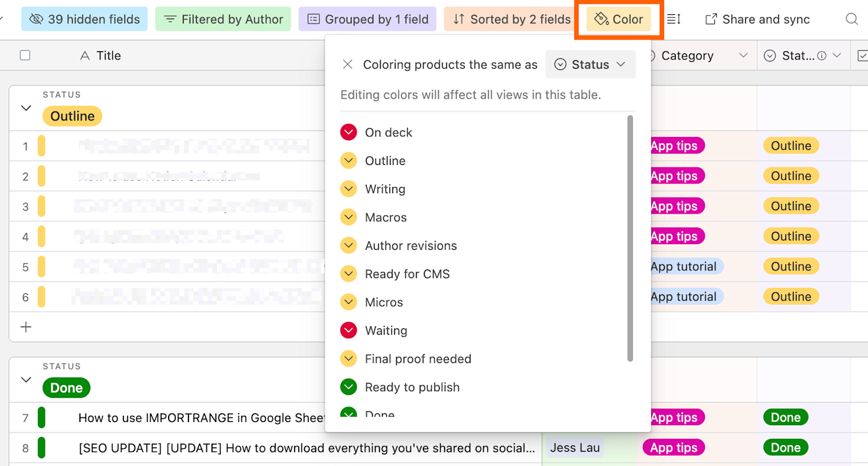Collapse the Outline status group
The height and width of the screenshot is (466, 868).
point(26,108)
